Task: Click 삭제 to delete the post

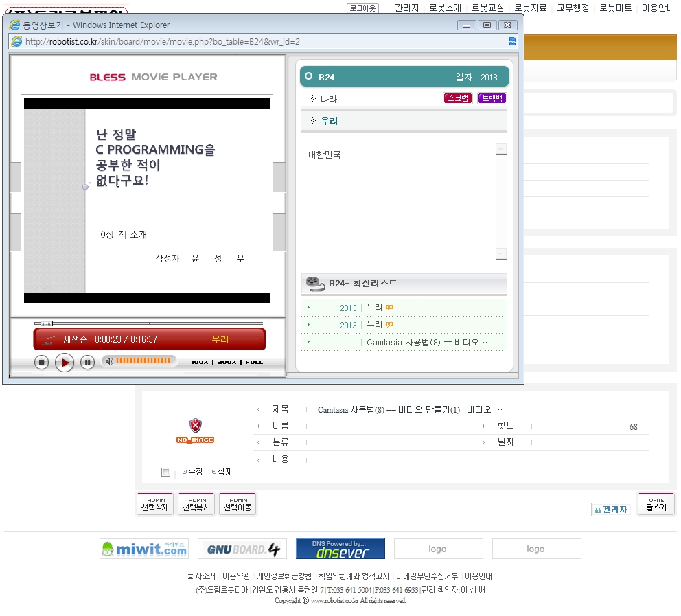Action: [222, 472]
